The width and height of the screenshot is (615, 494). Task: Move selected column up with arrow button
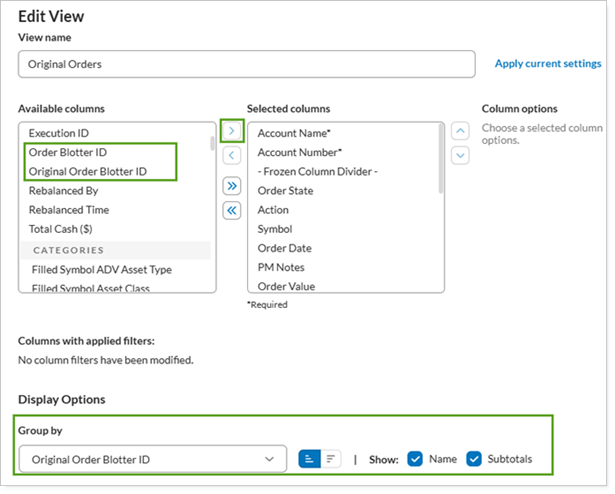459,131
